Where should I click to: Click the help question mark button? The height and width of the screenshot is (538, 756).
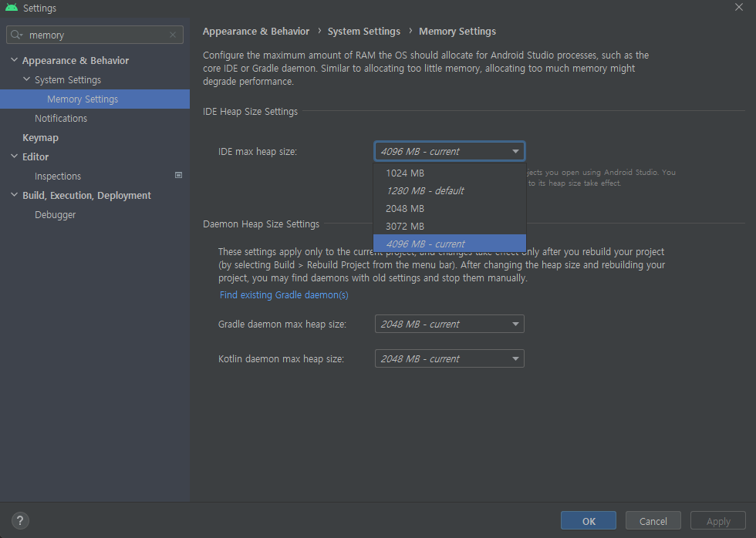[x=20, y=520]
